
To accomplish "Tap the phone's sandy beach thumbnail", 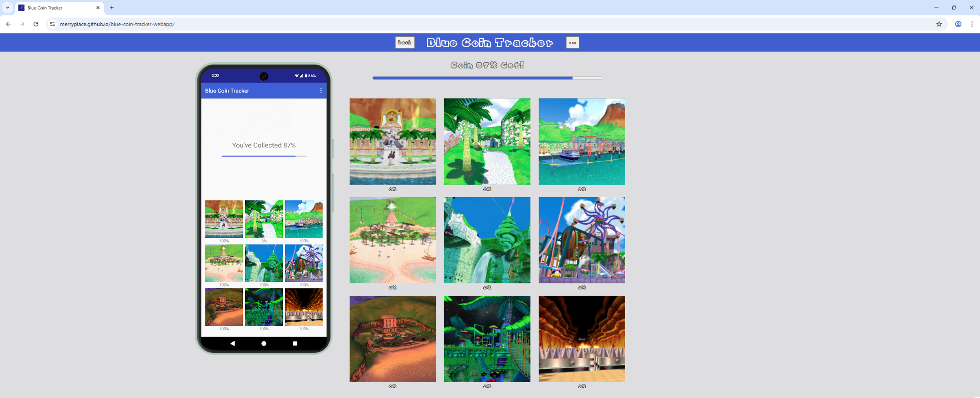I will coord(224,263).
